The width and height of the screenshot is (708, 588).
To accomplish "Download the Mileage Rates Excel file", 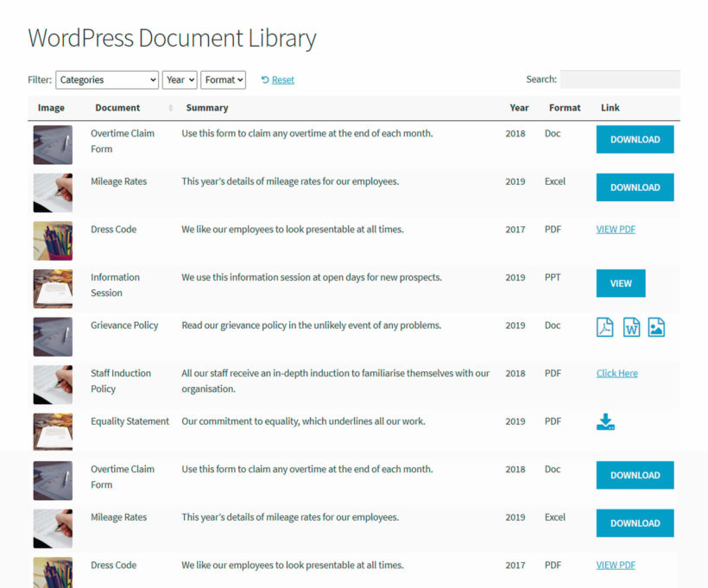I will pyautogui.click(x=635, y=187).
